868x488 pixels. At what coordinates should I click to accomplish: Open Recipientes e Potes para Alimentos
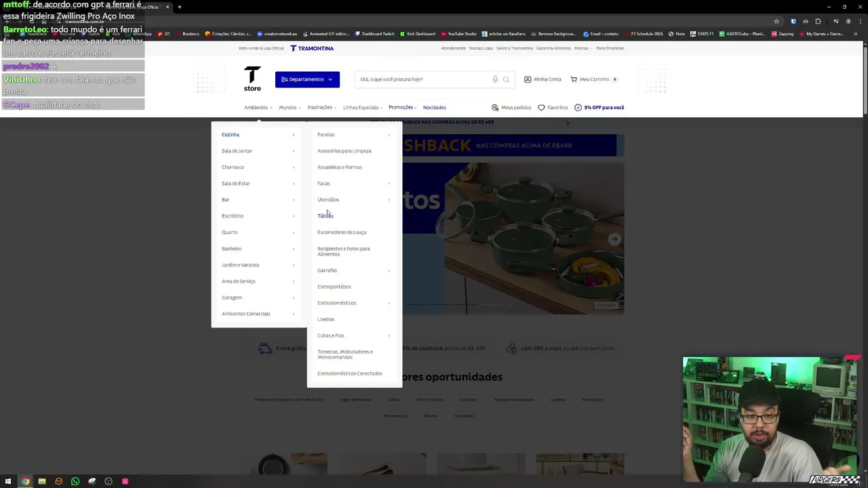coord(344,251)
